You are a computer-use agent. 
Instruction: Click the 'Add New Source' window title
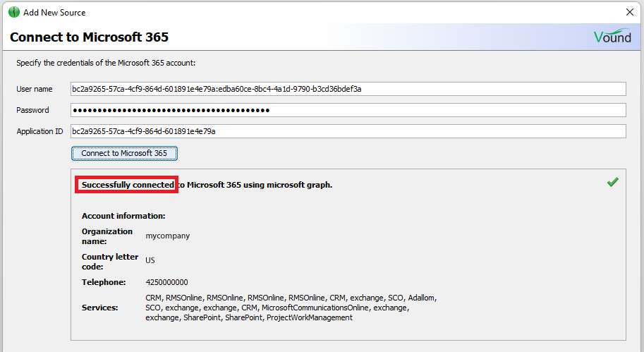[x=54, y=13]
